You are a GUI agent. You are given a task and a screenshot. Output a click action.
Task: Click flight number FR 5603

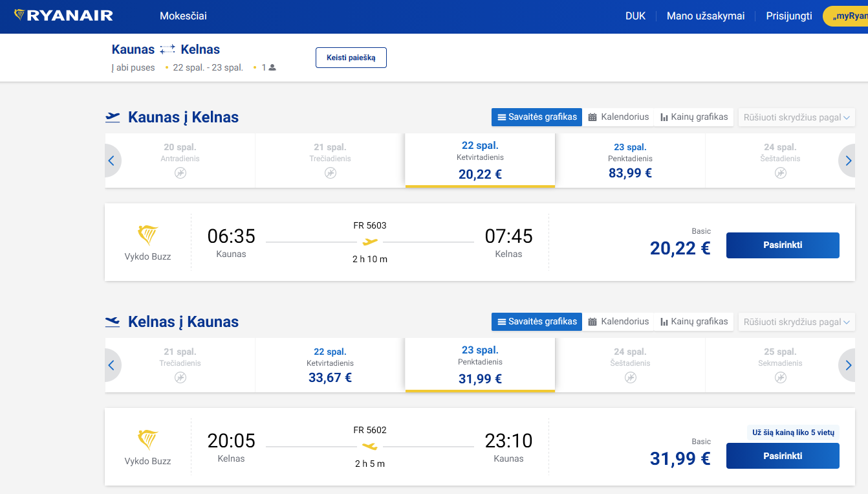tap(370, 225)
